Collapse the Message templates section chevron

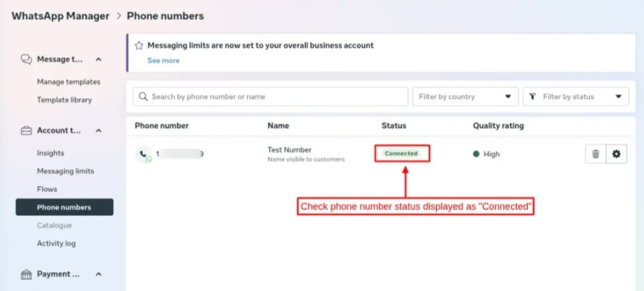coord(99,60)
